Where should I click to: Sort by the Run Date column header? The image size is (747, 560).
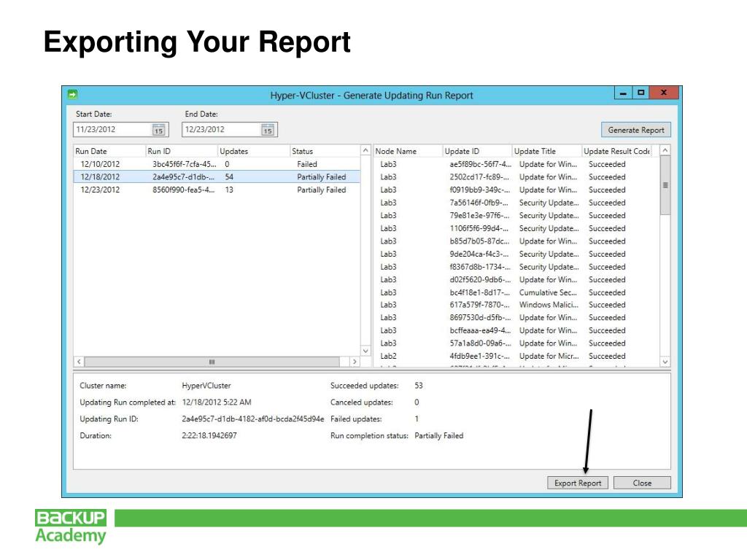(x=109, y=151)
